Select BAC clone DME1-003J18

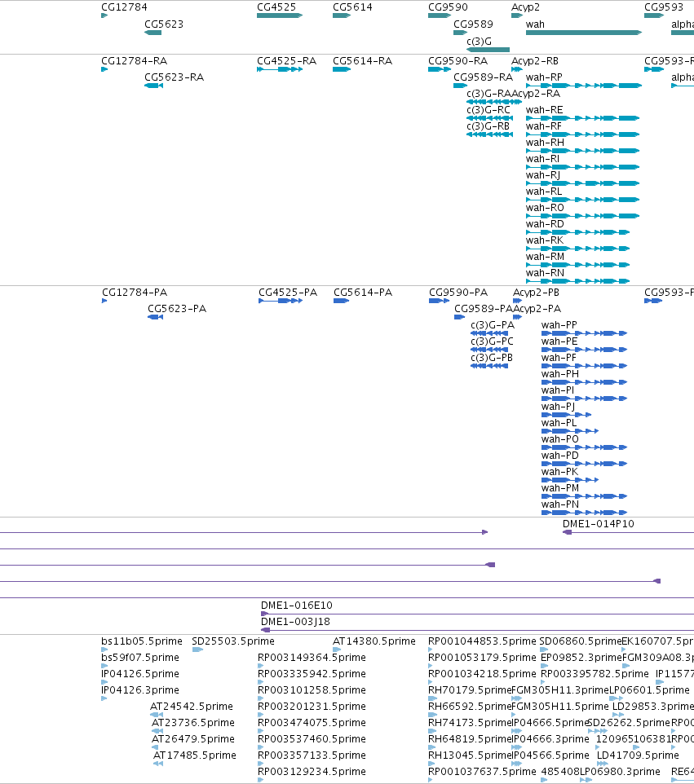(295, 622)
